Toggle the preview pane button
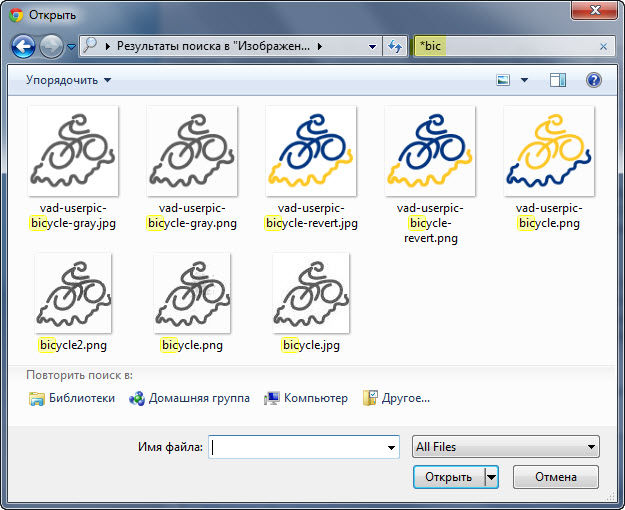This screenshot has height=510, width=625. click(x=558, y=80)
